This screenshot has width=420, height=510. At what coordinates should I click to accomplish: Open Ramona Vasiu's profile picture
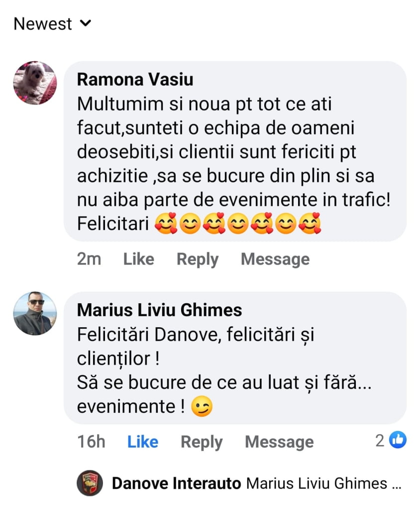[x=35, y=83]
